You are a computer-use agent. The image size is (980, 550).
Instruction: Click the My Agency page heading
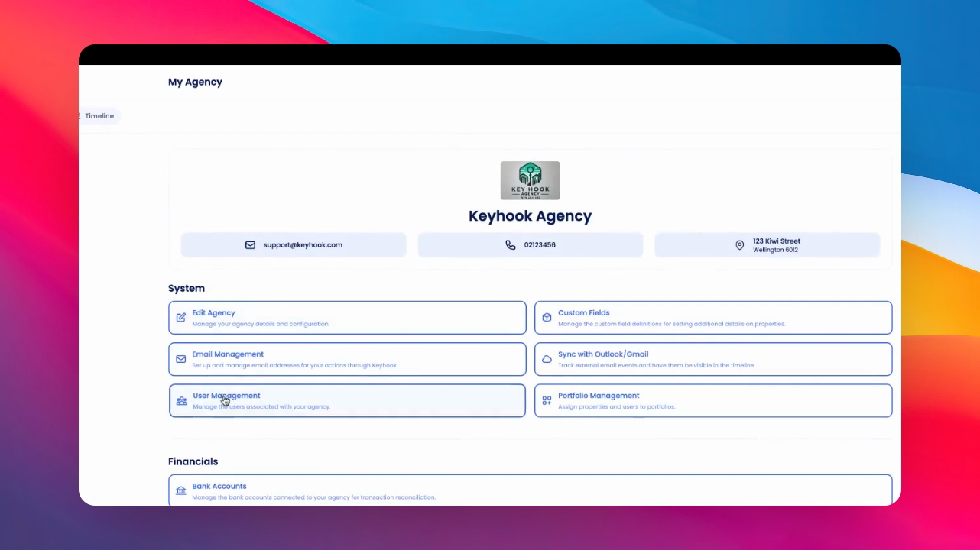[x=195, y=82]
